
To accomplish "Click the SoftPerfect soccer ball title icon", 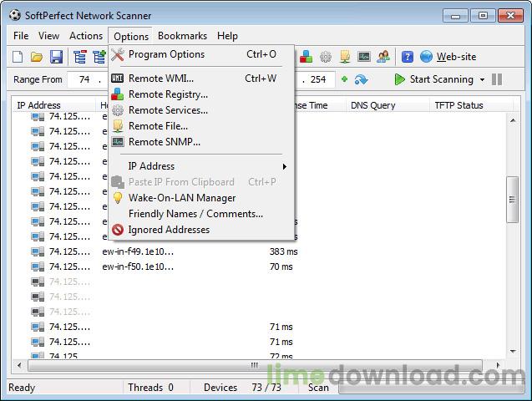I will click(14, 15).
